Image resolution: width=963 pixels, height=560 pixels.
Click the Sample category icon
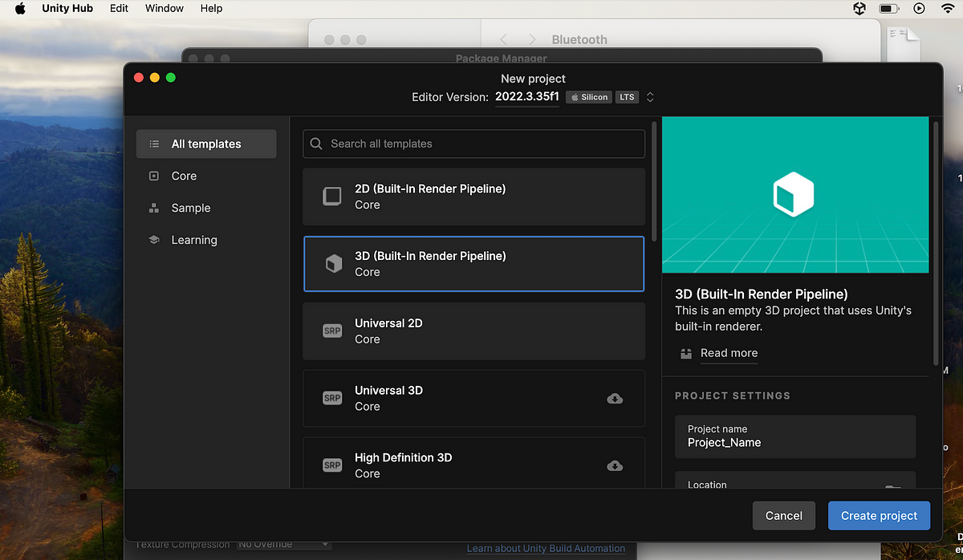154,208
